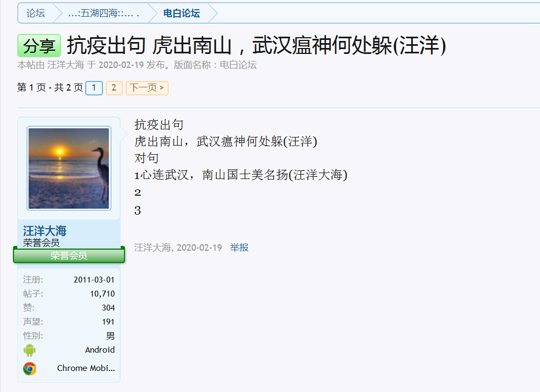Open the 五湖四海 breadcrumb section
The height and width of the screenshot is (392, 540).
coord(103,13)
